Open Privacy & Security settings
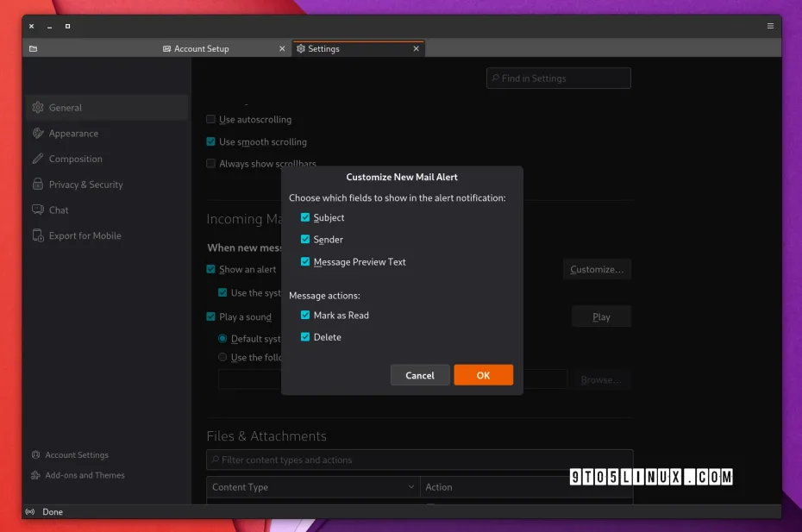Viewport: 802px width, 532px height. [106, 185]
